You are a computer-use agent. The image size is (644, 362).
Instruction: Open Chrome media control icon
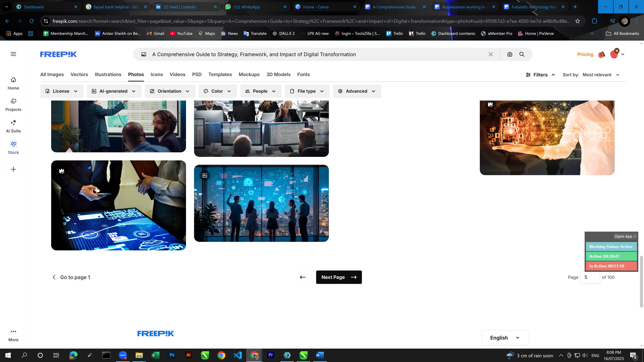pos(612,21)
